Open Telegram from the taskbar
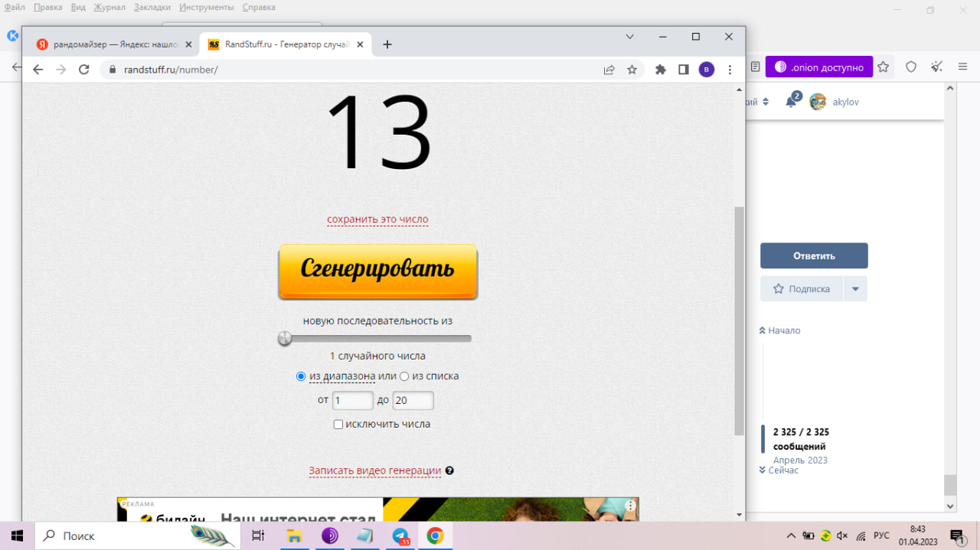The height and width of the screenshot is (550, 980). 400,535
